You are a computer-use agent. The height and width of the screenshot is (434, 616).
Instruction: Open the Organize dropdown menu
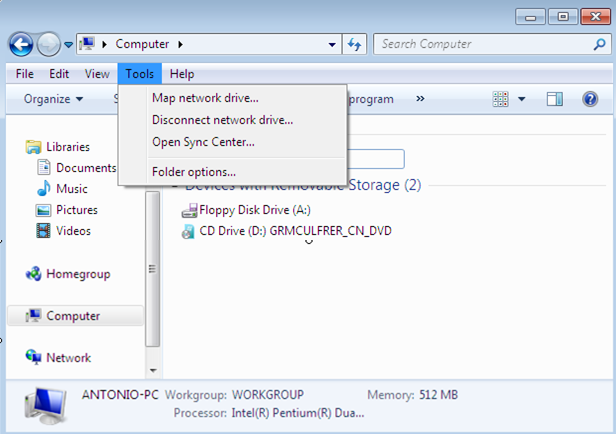pyautogui.click(x=53, y=99)
